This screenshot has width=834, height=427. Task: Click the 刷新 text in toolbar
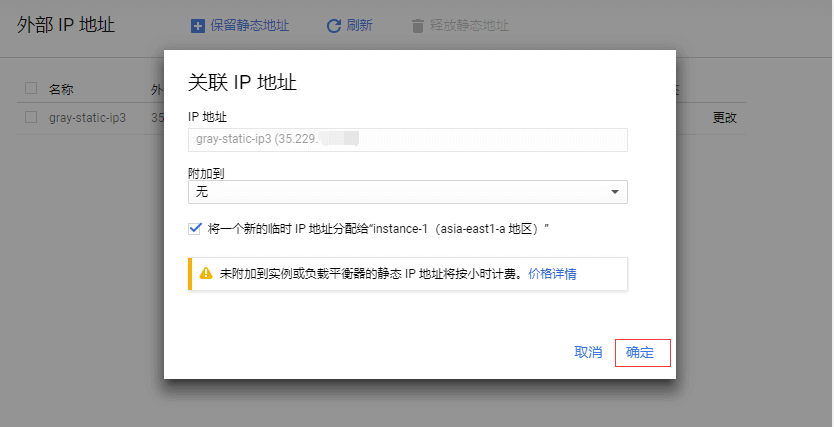[359, 26]
